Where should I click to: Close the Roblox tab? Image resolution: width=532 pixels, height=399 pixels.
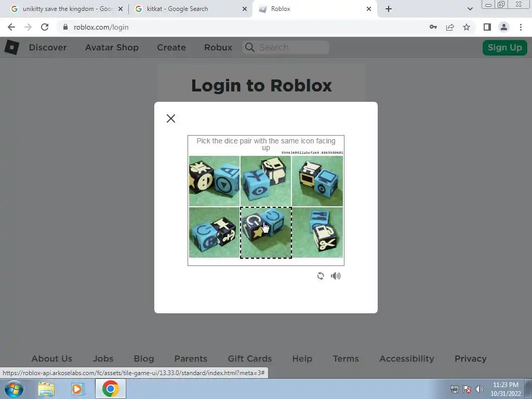click(369, 9)
